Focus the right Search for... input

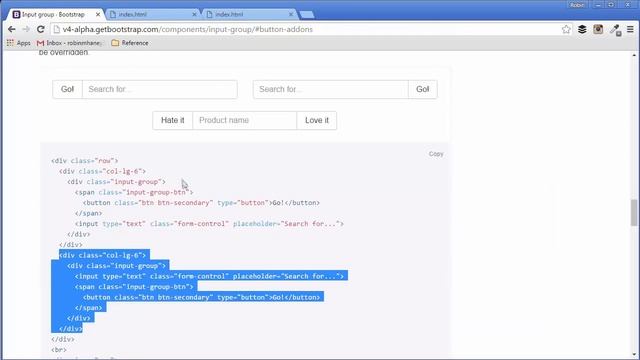pos(331,89)
